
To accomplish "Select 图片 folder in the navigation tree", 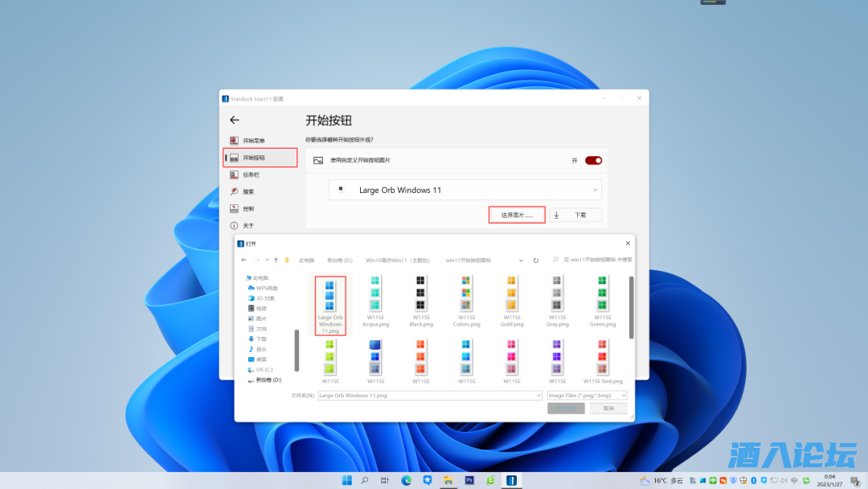I will click(x=257, y=318).
